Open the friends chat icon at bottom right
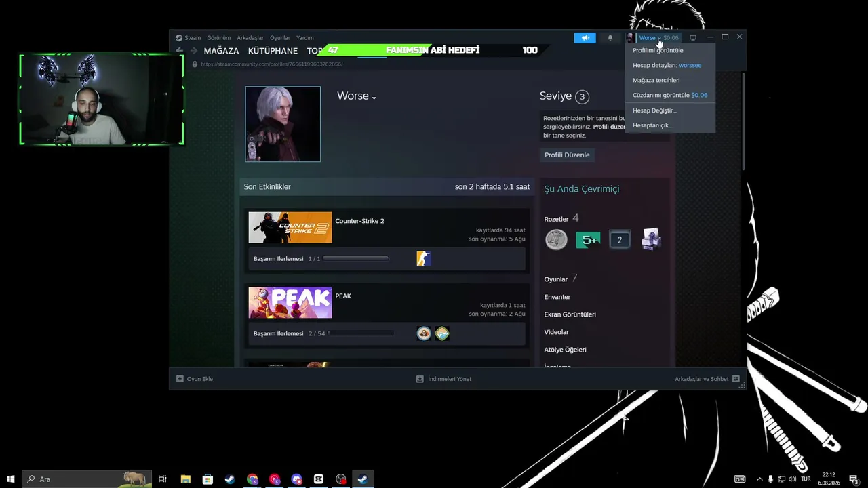Image resolution: width=868 pixels, height=488 pixels. (736, 379)
